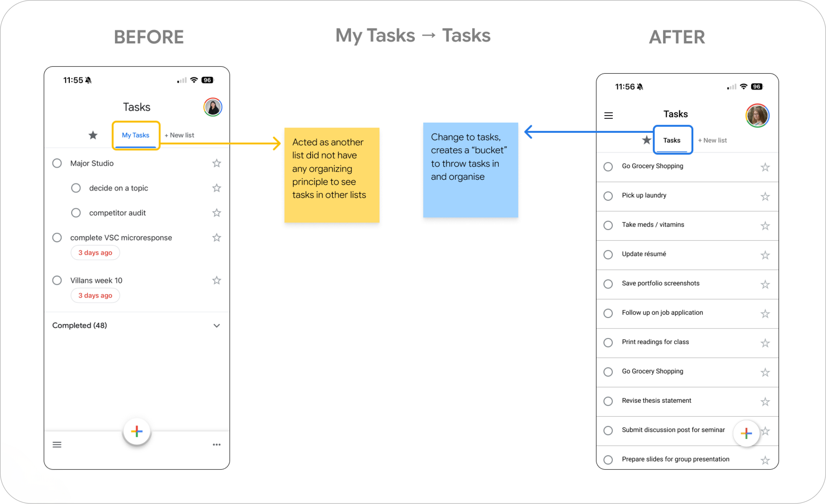
Task: Mark Save portfolio screenshots as complete
Action: (608, 284)
